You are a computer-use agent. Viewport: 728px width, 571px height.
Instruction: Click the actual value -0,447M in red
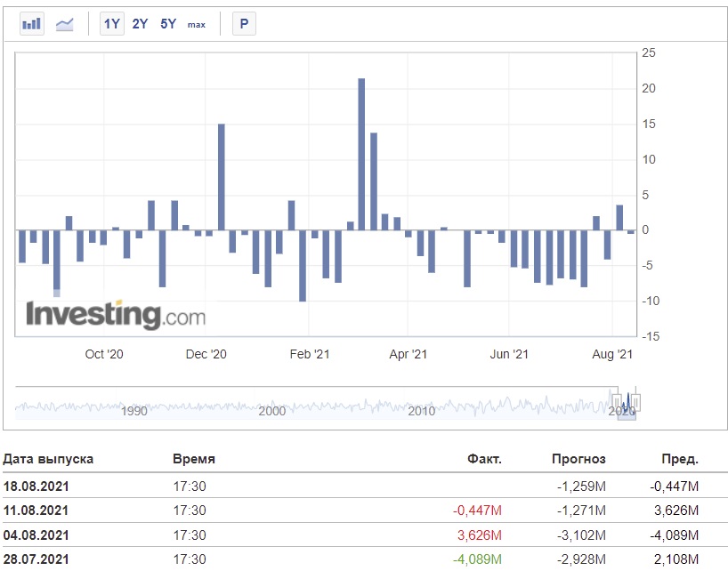coord(477,511)
